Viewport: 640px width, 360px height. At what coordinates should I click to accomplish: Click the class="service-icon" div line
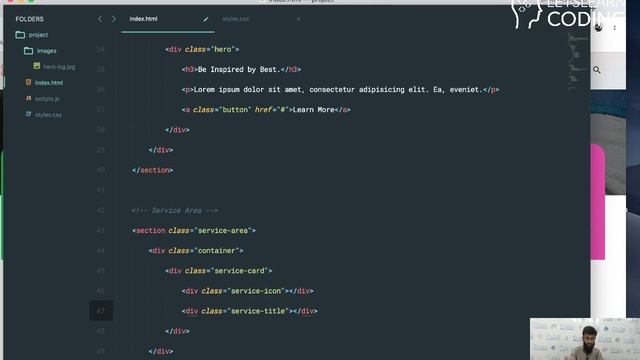tap(248, 291)
